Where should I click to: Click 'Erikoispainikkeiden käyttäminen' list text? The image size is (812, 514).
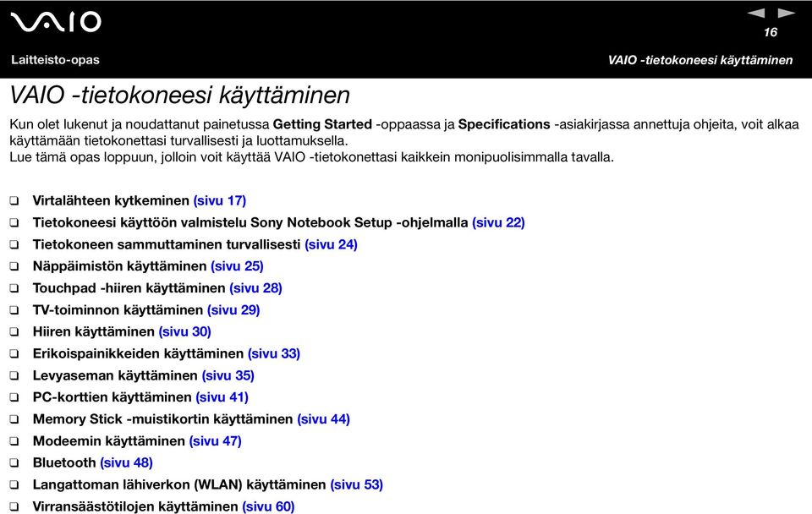click(138, 353)
